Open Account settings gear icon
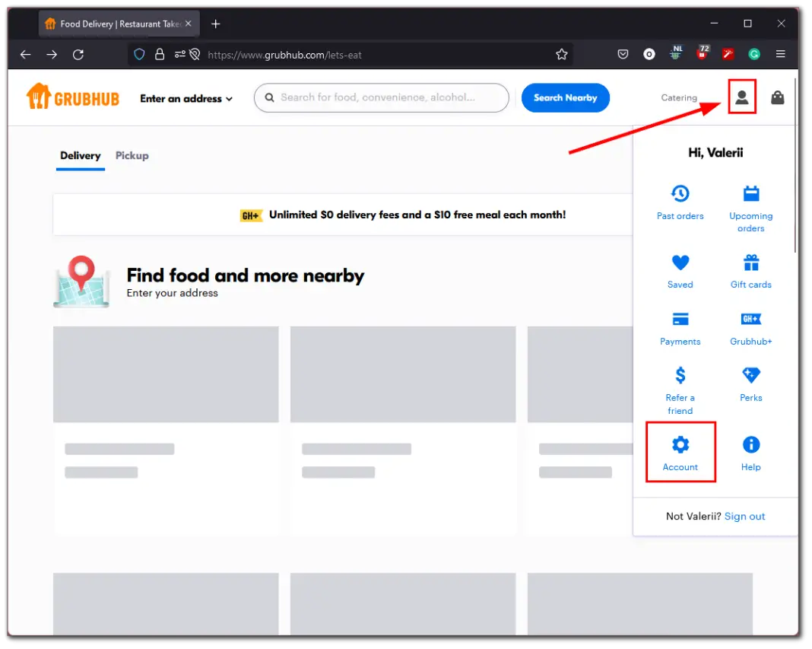The height and width of the screenshot is (649, 812). tap(680, 445)
